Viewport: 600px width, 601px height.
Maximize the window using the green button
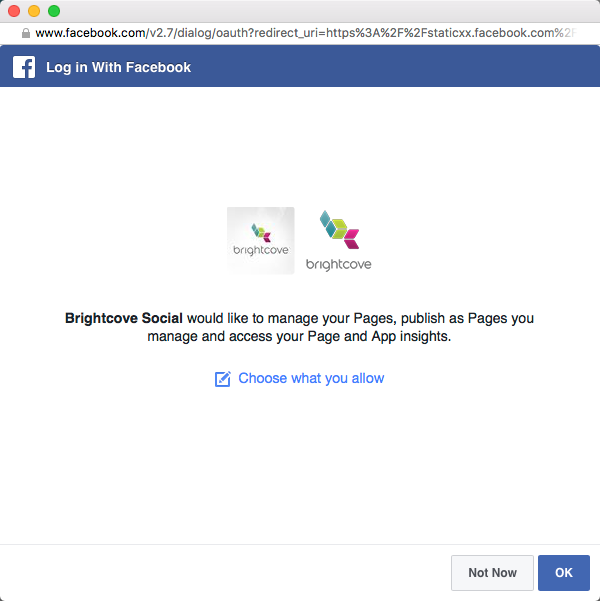(54, 11)
